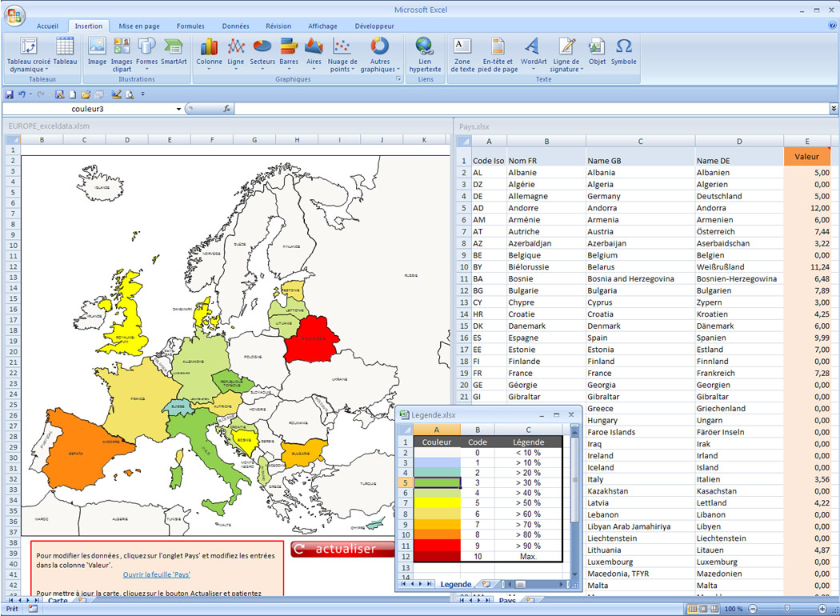Screen dimensions: 840x616
Task: Follow the "Ouvrir la feuille 'Pays'" link
Action: click(x=157, y=574)
